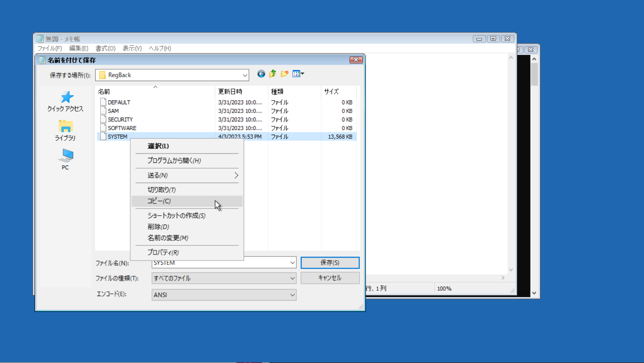Screen dimensions: 644x363
Task: Open Quick Access (クイック アクセス) location
Action: (x=66, y=101)
